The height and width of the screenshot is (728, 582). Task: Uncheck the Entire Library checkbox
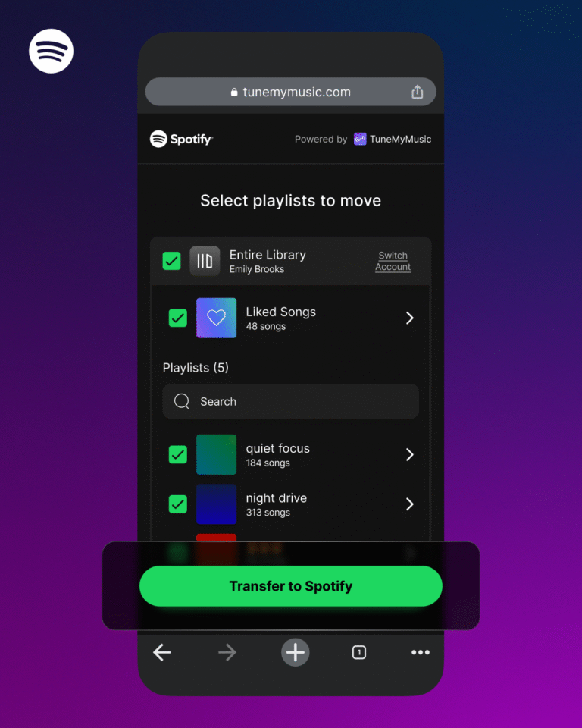172,261
